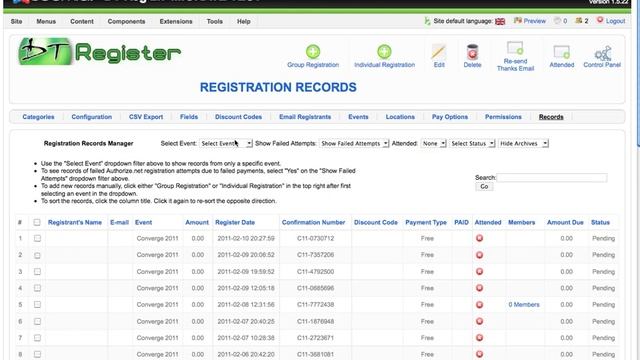Check the checkbox for record row 1
The image size is (640, 360).
37,238
